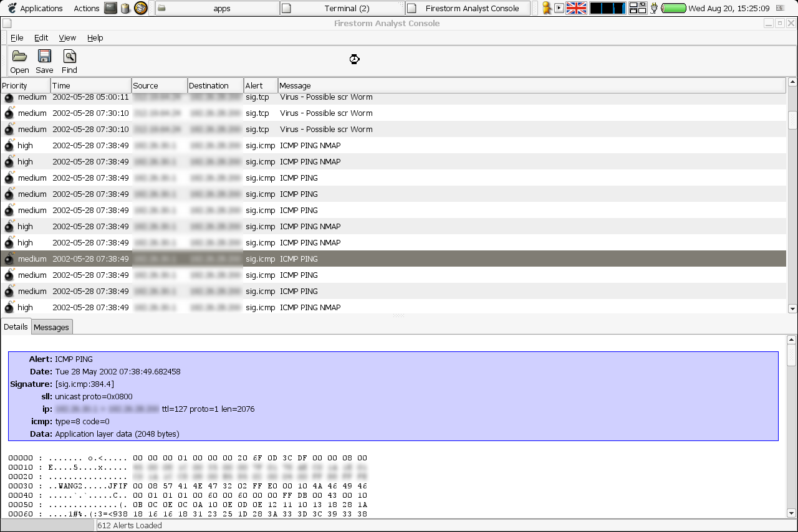Click the green battery indicator

tap(673, 8)
